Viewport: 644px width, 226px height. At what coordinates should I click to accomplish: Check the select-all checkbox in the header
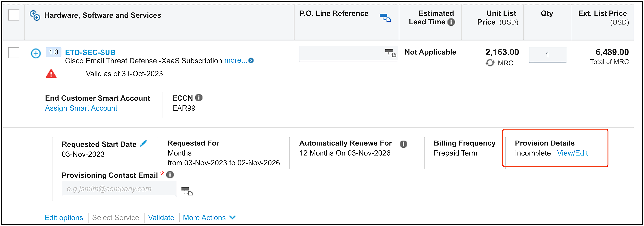click(13, 15)
